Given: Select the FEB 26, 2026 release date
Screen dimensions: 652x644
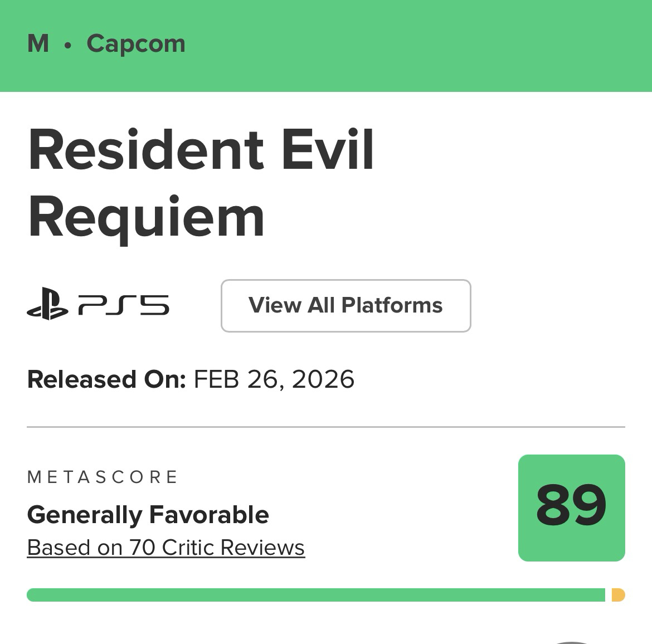Looking at the screenshot, I should tap(274, 379).
